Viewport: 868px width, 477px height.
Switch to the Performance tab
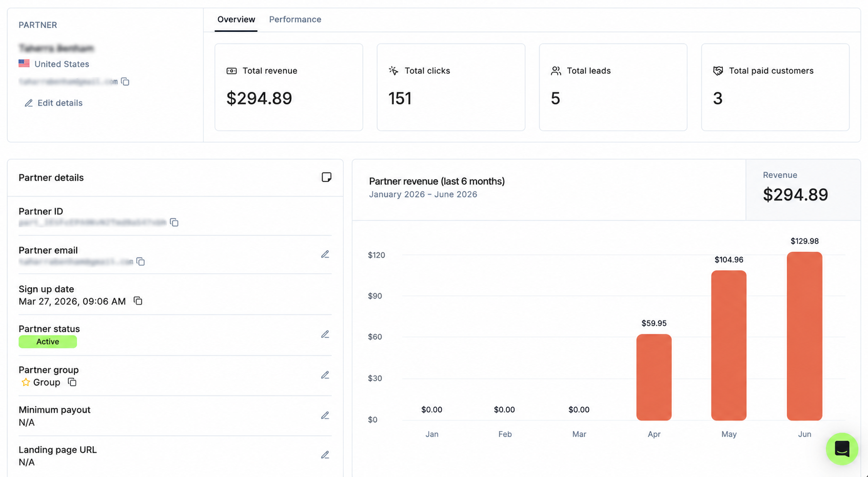pos(295,19)
